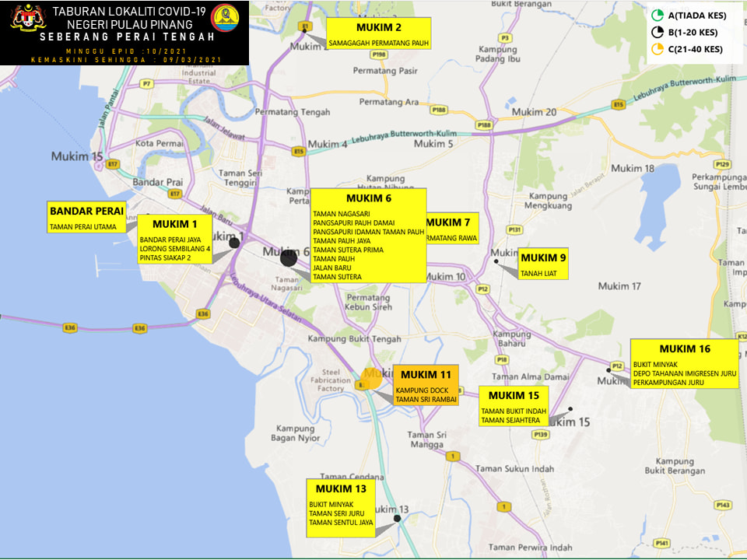This screenshot has width=747, height=560.
Task: Click the MUKIM 13 callout heading
Action: (341, 489)
